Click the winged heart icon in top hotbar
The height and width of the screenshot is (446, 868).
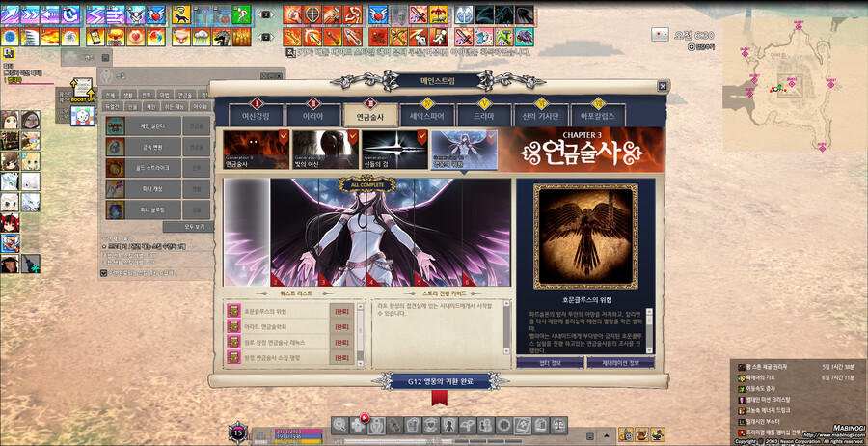click(378, 14)
